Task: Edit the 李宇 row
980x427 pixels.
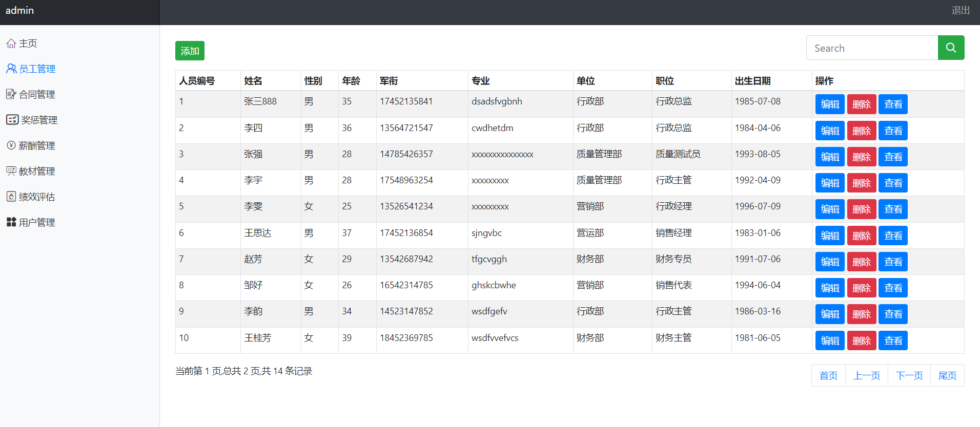Action: [830, 183]
